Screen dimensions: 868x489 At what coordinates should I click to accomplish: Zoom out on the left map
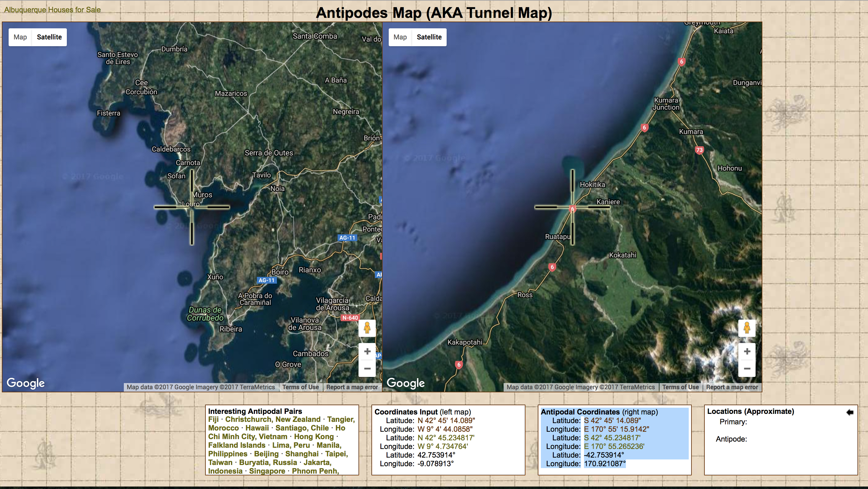(367, 368)
